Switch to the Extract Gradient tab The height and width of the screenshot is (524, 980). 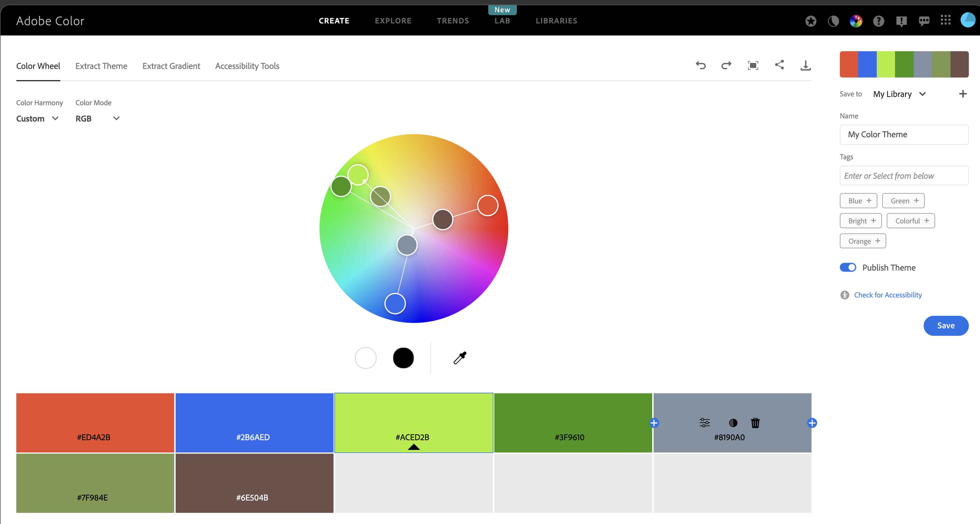point(171,66)
